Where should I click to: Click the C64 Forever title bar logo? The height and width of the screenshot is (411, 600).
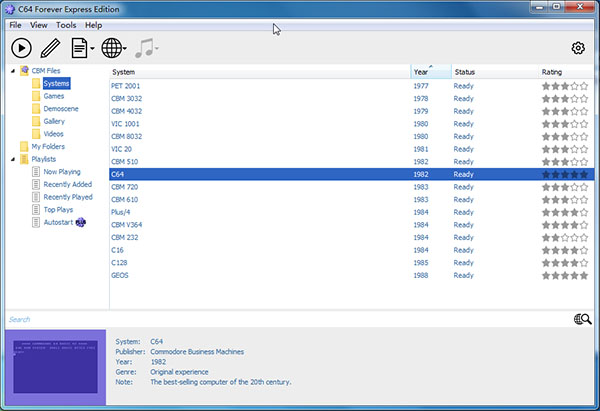tap(10, 9)
